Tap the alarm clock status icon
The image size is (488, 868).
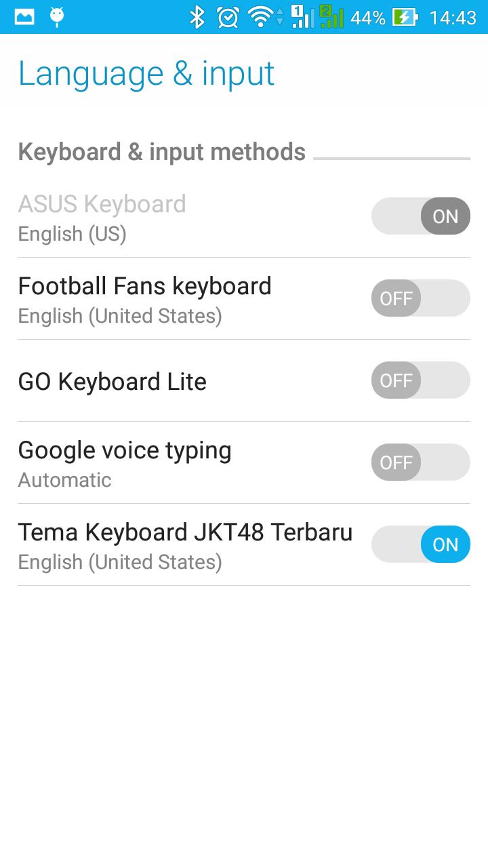tap(228, 17)
